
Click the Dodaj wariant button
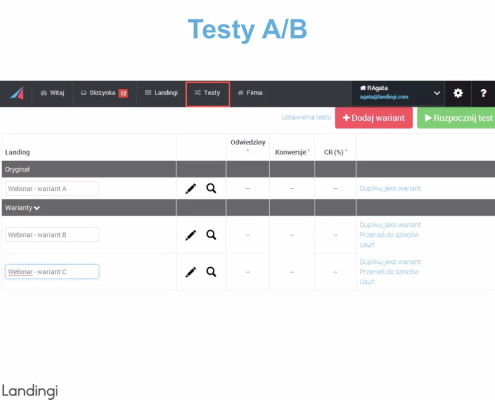374,118
